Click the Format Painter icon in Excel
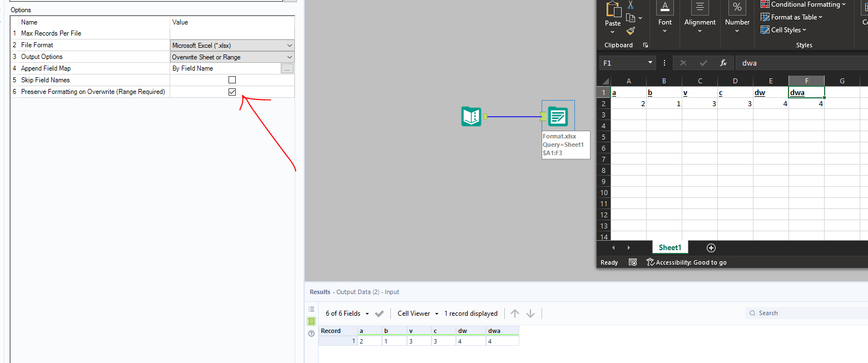868x363 pixels. [x=630, y=31]
